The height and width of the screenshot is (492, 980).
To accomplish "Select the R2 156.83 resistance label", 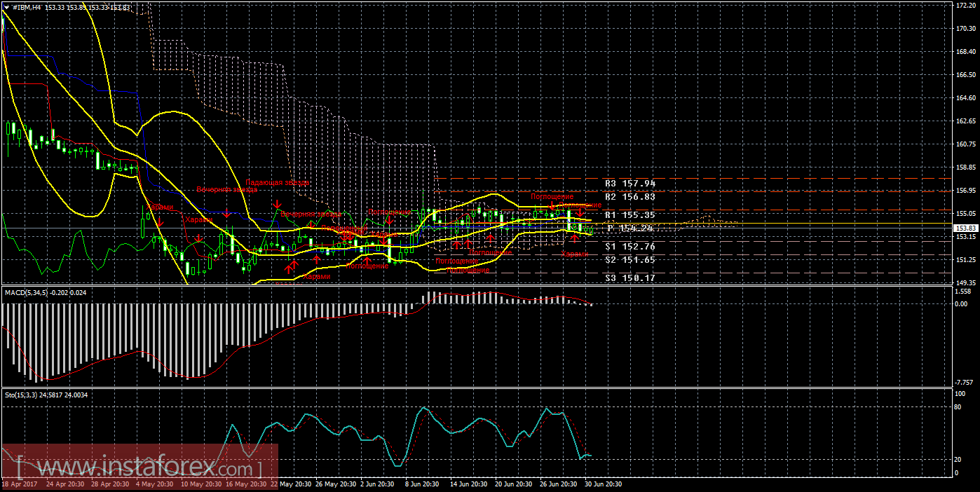I will pos(629,198).
